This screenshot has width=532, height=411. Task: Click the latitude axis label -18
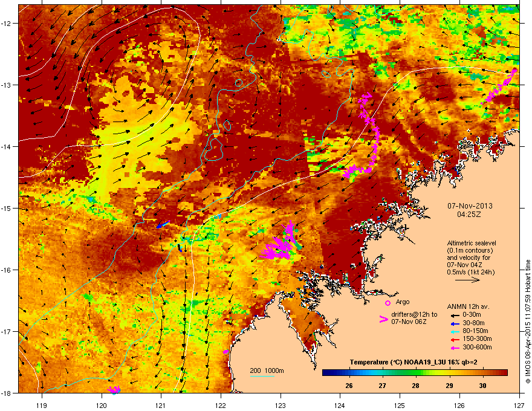tap(6, 393)
